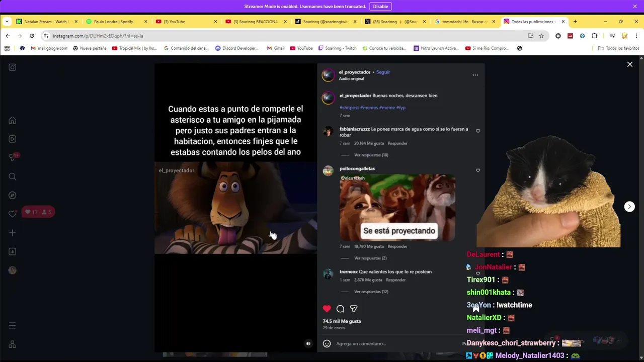This screenshot has width=644, height=362.
Task: Expand Ver respuestas (18)
Action: coord(371,155)
